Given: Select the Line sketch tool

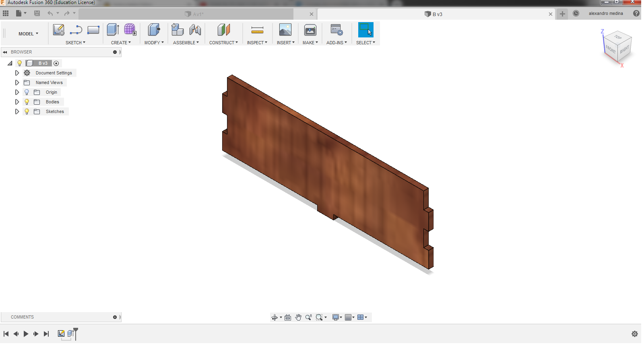Looking at the screenshot, I should tap(76, 30).
